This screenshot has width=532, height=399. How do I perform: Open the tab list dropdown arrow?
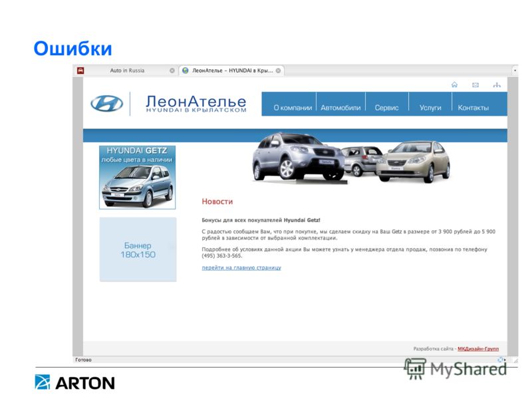coord(515,70)
